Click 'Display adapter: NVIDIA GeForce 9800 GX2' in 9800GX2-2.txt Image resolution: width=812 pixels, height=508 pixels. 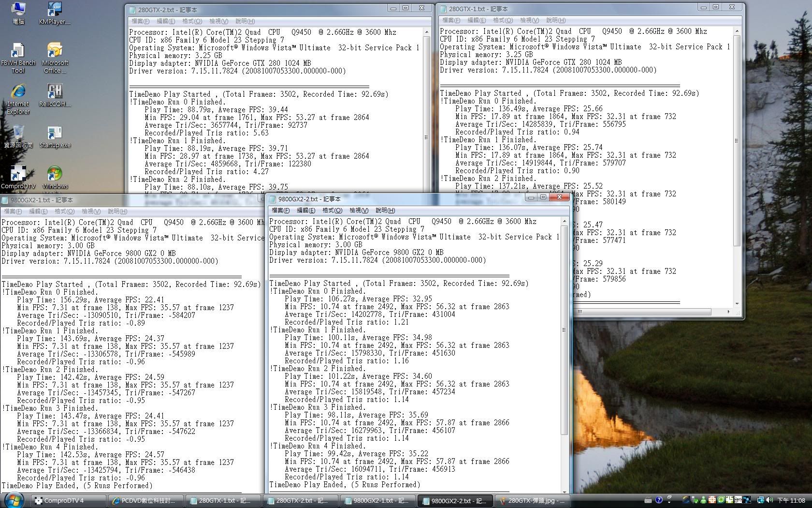[x=356, y=253]
